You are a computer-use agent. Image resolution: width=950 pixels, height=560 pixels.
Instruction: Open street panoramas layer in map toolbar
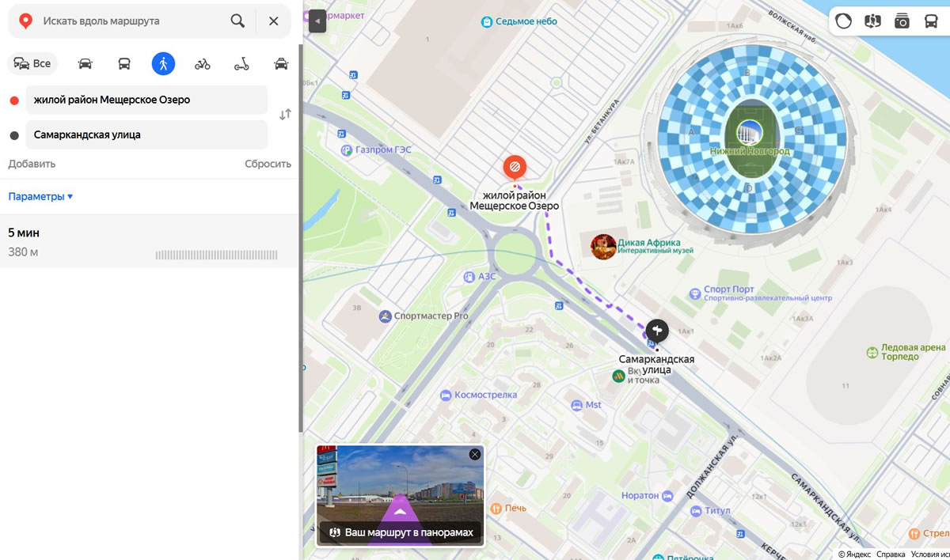872,21
